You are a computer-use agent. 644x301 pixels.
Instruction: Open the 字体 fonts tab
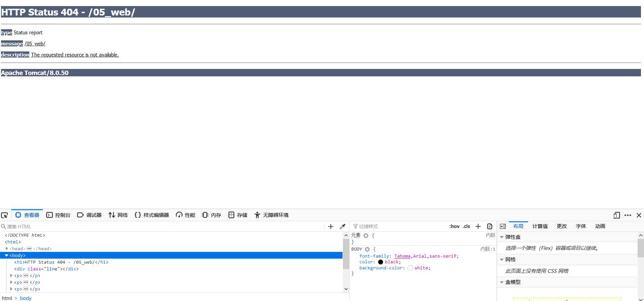(581, 226)
